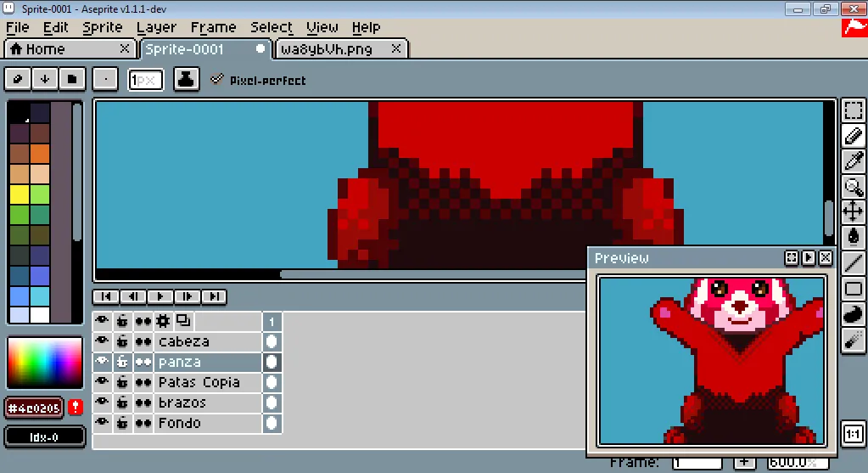
Task: Click the zoom 600.0% field
Action: [x=797, y=462]
